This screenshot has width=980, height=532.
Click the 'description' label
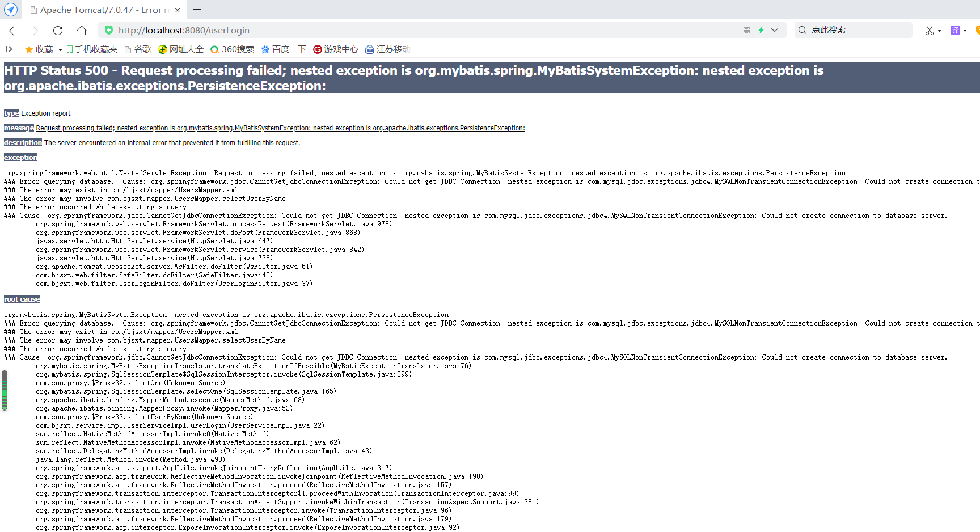tap(23, 143)
